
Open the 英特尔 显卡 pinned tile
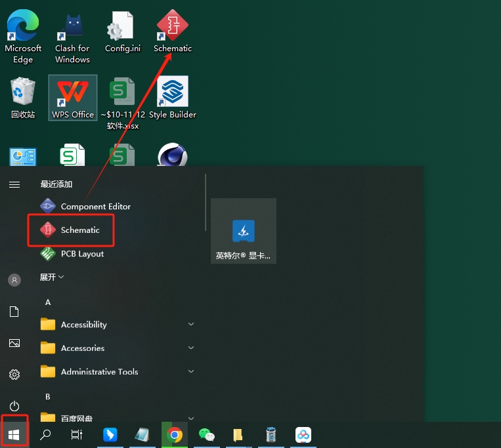point(244,231)
